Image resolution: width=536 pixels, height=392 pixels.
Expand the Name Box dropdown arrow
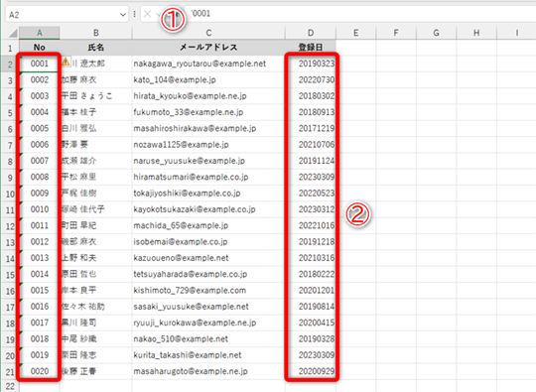pos(123,14)
